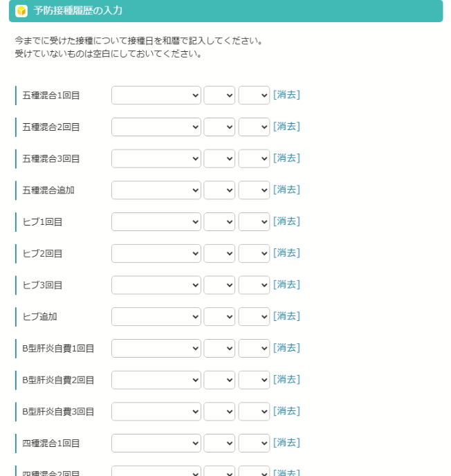The image size is (451, 476).
Task: Clear the 五種混合1回目 date via 消去
Action: tap(286, 95)
